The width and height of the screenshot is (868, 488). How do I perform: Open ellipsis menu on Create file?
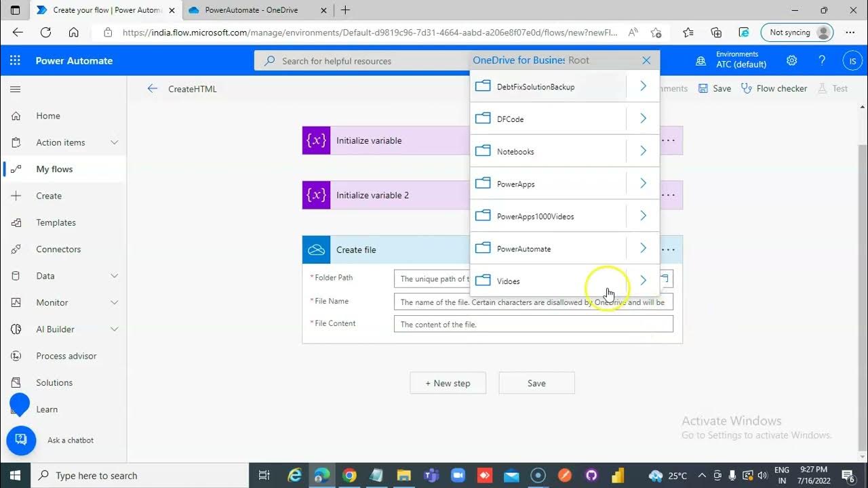pyautogui.click(x=669, y=249)
